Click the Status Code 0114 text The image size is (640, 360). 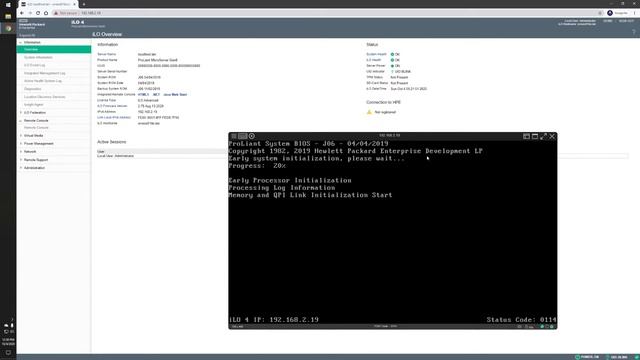[521, 320]
